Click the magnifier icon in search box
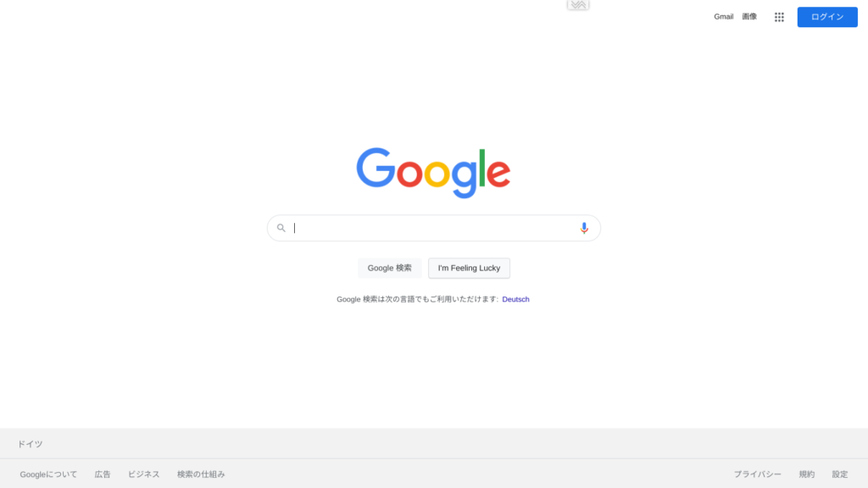Image resolution: width=868 pixels, height=488 pixels. click(x=281, y=228)
